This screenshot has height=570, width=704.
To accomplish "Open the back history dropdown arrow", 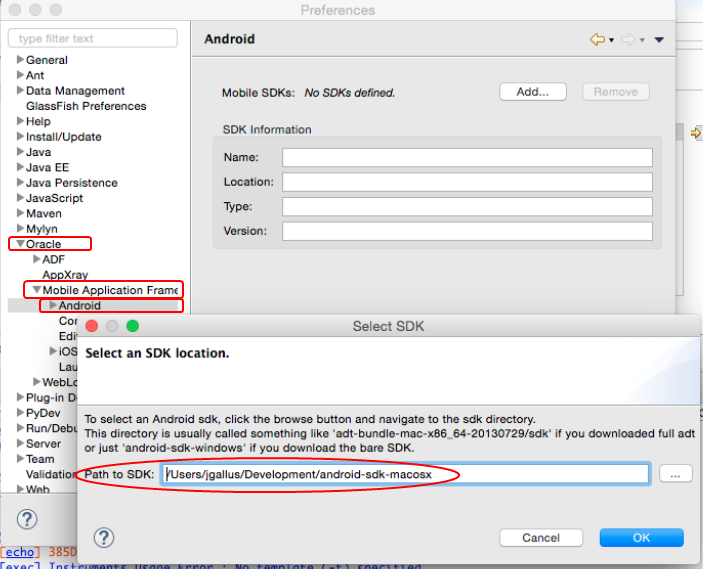I will (612, 40).
